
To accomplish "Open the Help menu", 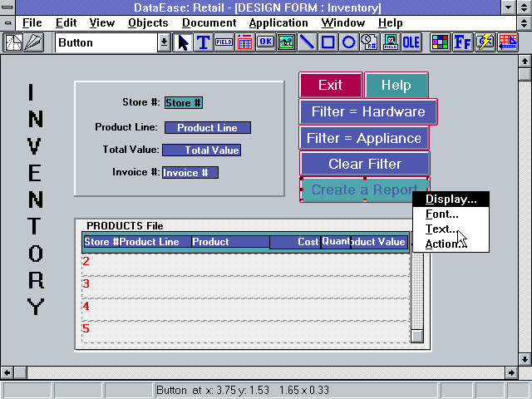I will 390,22.
